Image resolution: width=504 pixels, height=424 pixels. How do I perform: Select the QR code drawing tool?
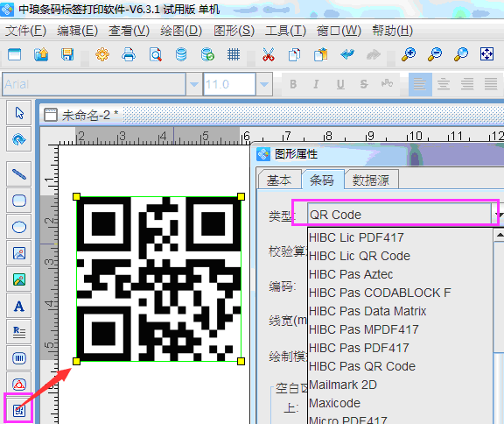click(19, 410)
